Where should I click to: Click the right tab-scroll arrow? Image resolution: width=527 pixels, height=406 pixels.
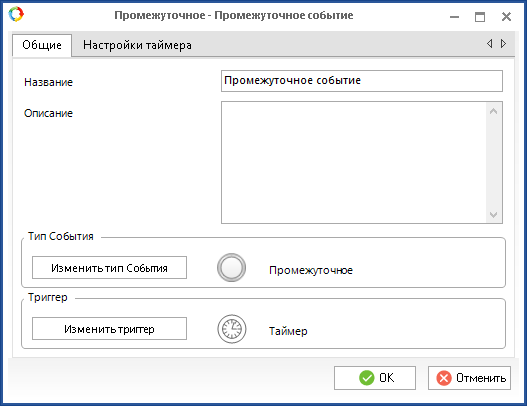pyautogui.click(x=503, y=43)
